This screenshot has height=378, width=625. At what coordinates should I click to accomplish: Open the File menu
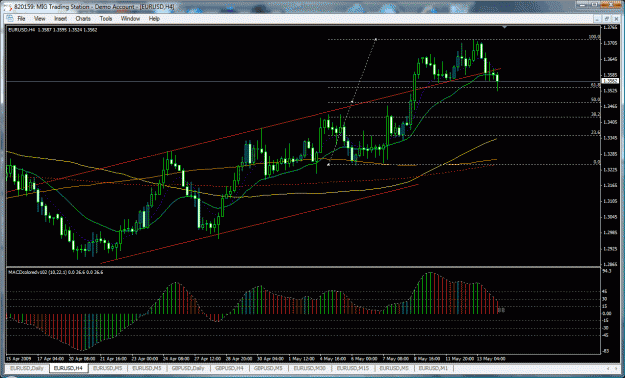click(21, 19)
